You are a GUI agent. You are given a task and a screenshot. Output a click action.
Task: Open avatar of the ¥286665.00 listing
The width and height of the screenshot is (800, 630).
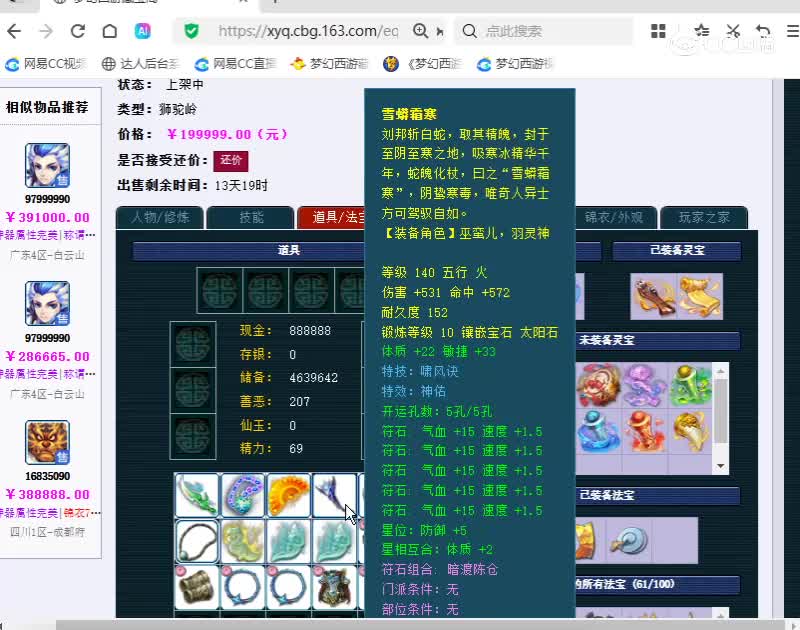pyautogui.click(x=47, y=304)
